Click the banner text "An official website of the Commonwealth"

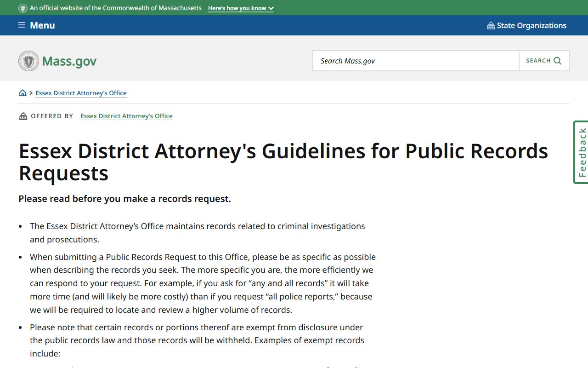pos(116,8)
